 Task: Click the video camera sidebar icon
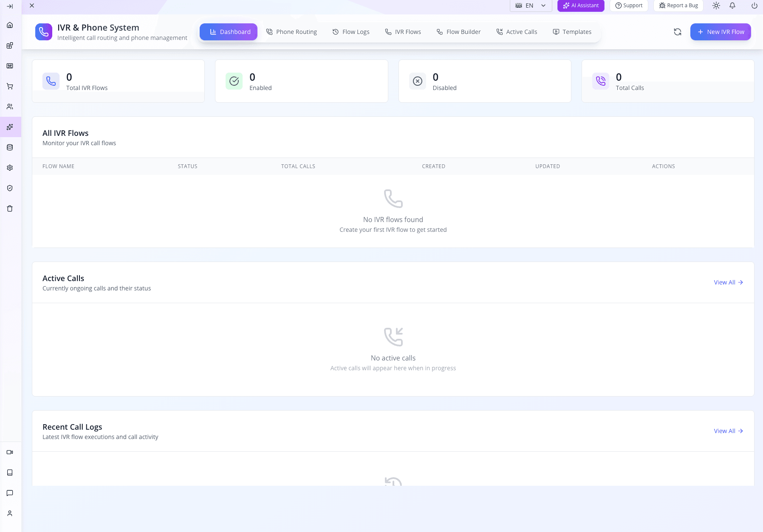10,452
